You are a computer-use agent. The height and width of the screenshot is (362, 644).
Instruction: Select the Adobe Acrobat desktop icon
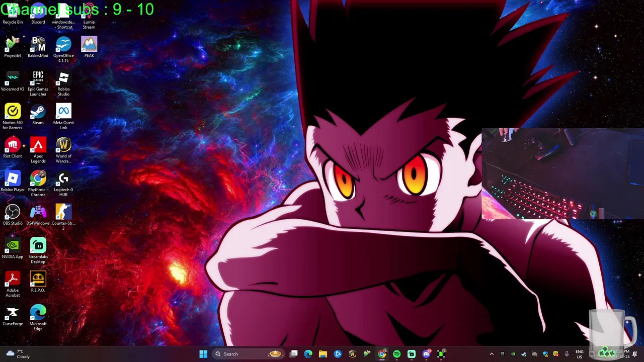pyautogui.click(x=13, y=284)
